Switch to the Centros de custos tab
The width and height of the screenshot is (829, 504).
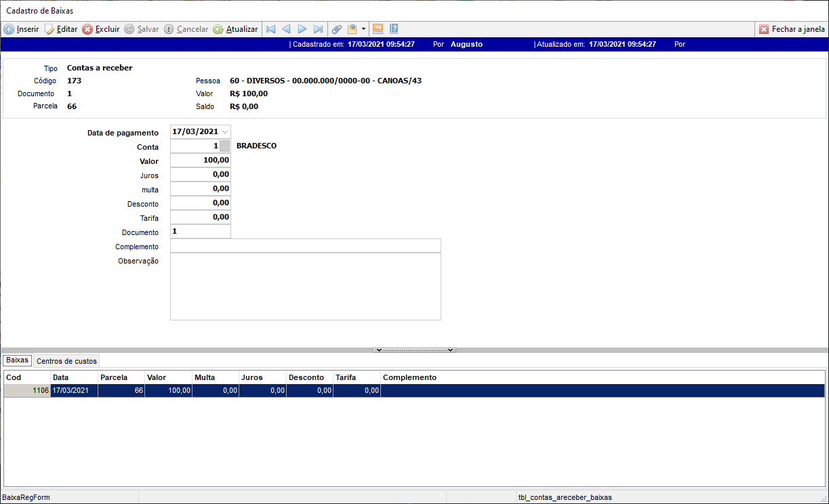(66, 361)
